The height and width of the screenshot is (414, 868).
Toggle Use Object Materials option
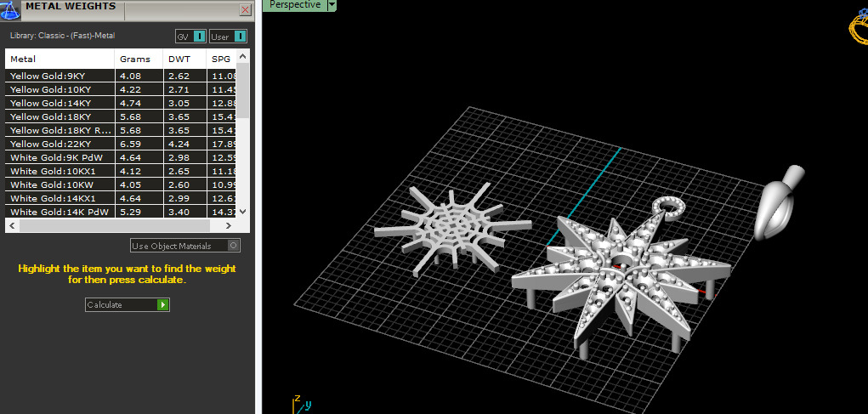pyautogui.click(x=185, y=246)
